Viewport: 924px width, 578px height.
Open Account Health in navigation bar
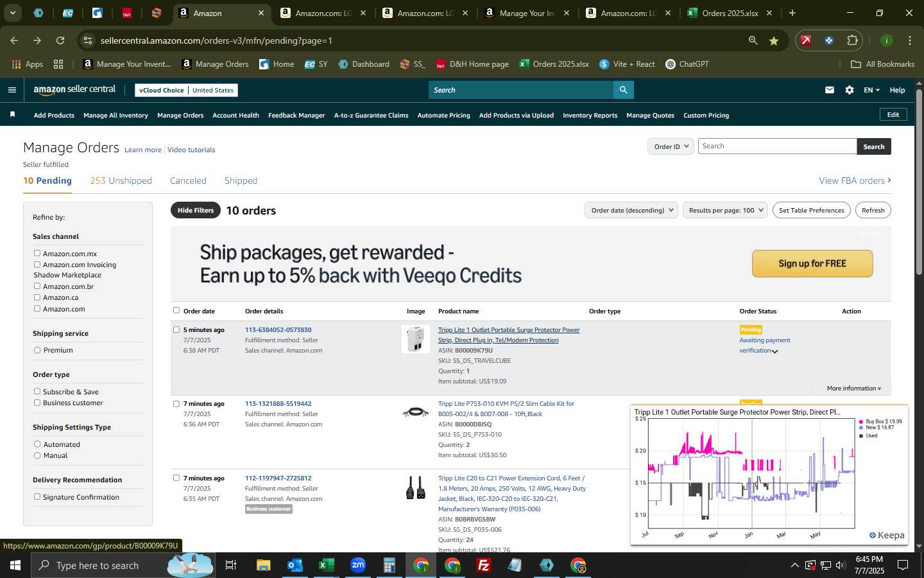pos(235,115)
